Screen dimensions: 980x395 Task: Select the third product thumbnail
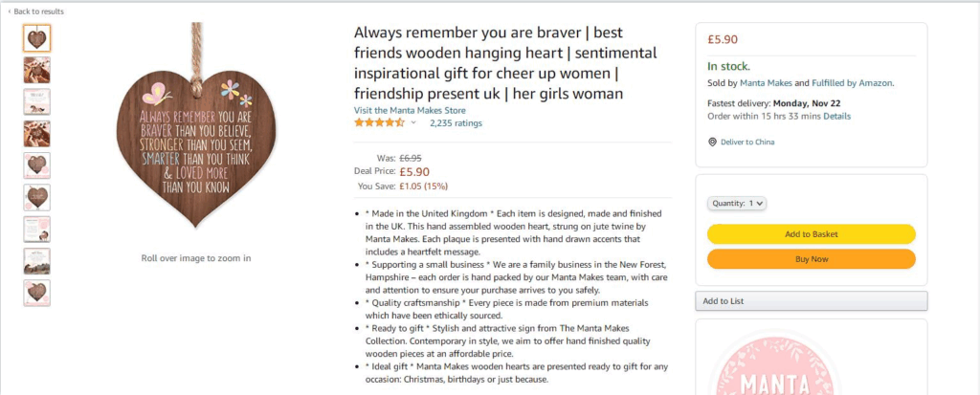[37, 102]
